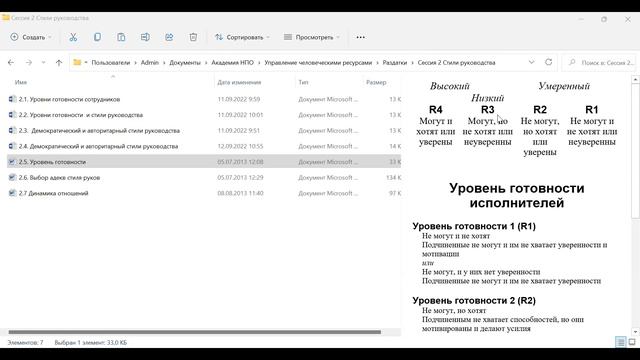640x360 pixels.
Task: Click size cell 134 К
Action: click(393, 178)
